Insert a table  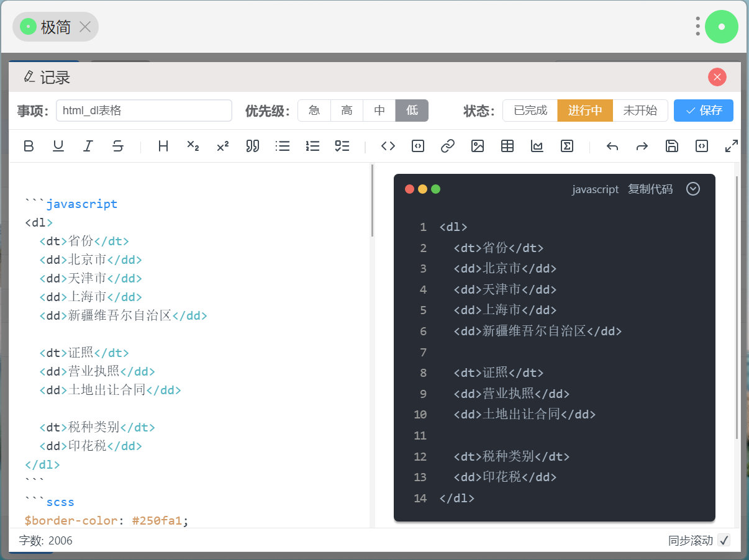click(507, 146)
